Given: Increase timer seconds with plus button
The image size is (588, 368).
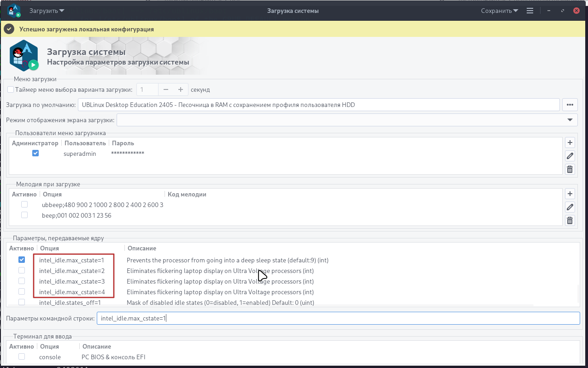Looking at the screenshot, I should point(181,89).
